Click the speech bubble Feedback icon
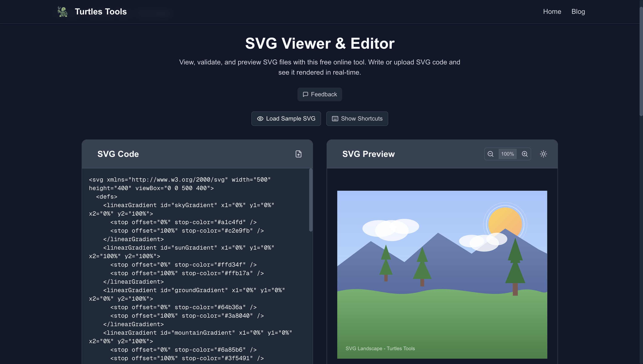Image resolution: width=643 pixels, height=364 pixels. 306,94
